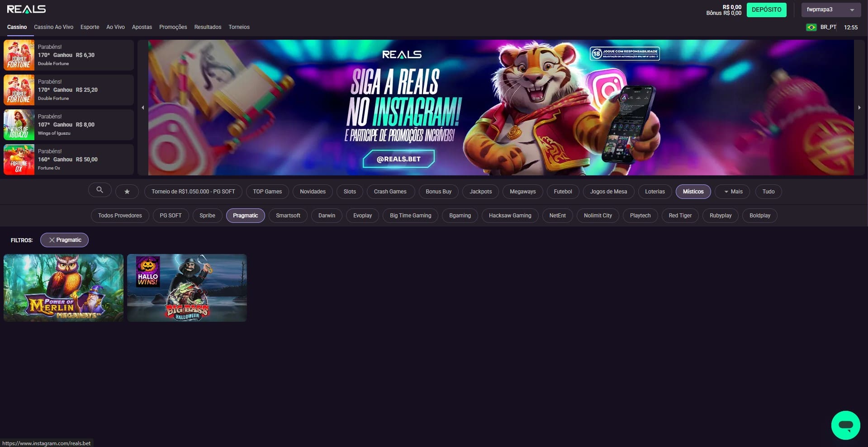Open the live chat bubble
This screenshot has height=447, width=868.
845,425
